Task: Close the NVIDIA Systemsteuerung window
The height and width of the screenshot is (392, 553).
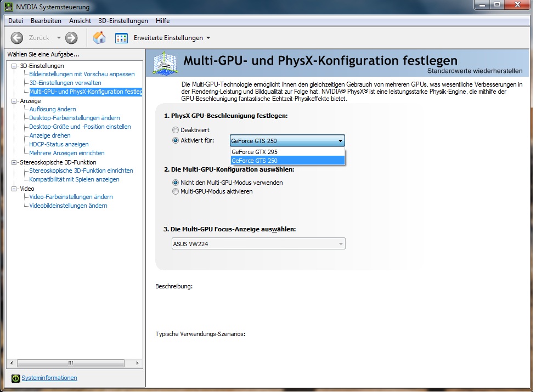Action: pos(517,4)
